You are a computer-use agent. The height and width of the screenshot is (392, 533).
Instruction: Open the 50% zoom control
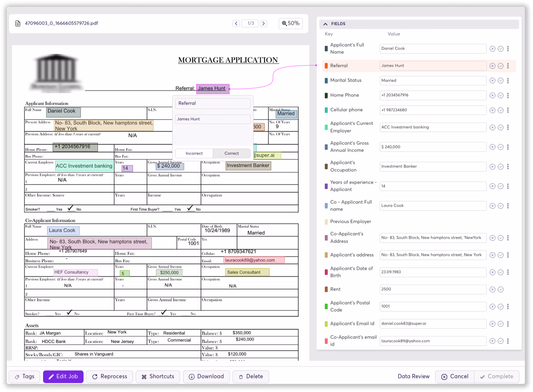291,23
